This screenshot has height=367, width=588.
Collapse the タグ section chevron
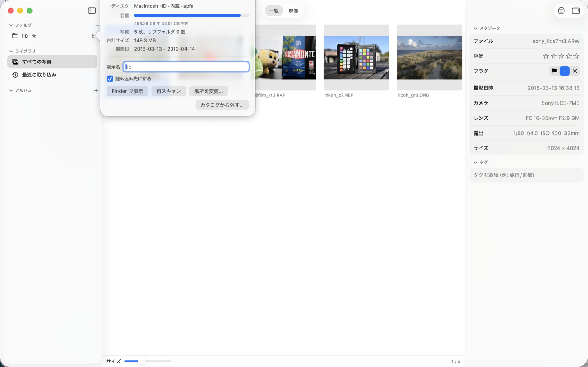[x=475, y=162]
